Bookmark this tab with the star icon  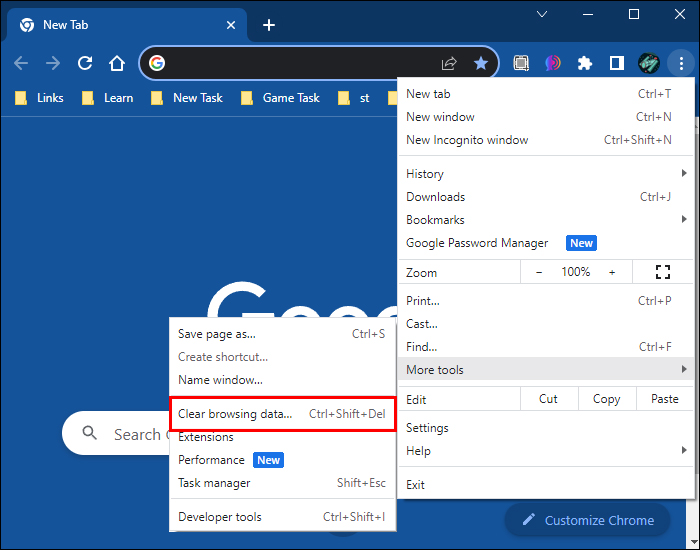click(x=481, y=63)
